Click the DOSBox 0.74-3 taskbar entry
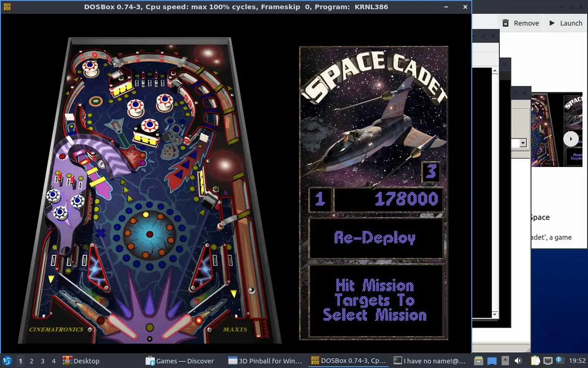The width and height of the screenshot is (588, 368). 348,361
